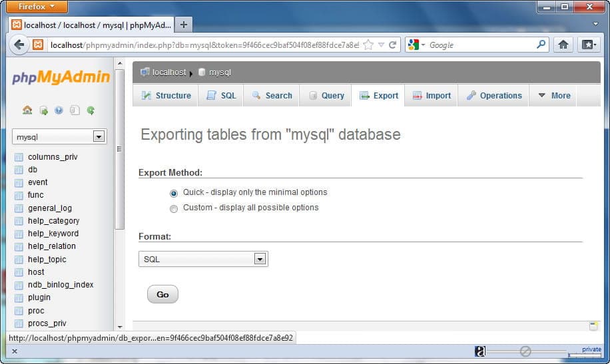This screenshot has height=364, width=610.
Task: Switch to the Search tab
Action: (272, 95)
